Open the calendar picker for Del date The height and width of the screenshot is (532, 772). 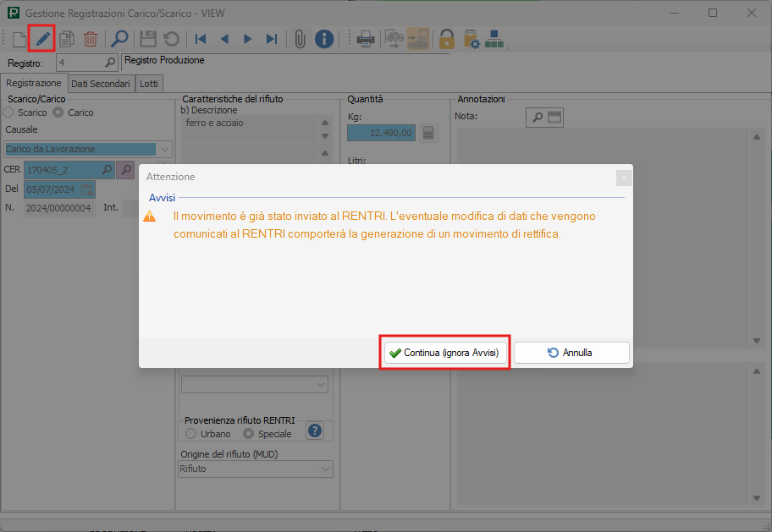coord(87,189)
